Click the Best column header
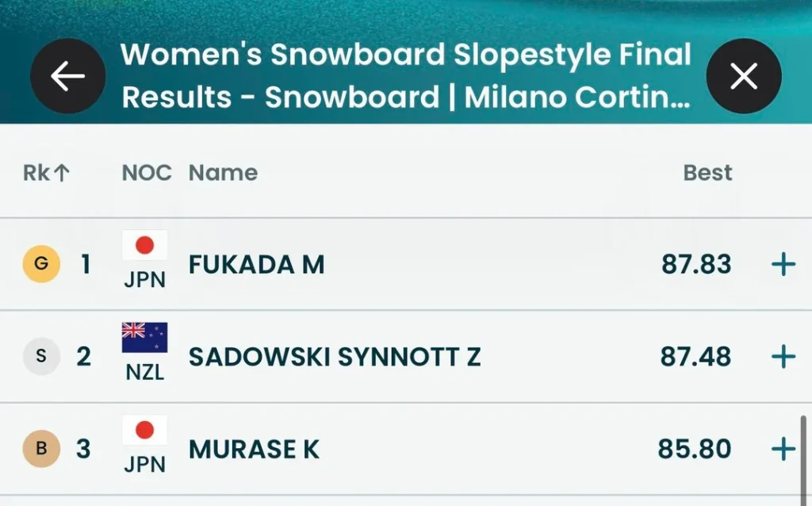This screenshot has height=506, width=812. coord(707,173)
